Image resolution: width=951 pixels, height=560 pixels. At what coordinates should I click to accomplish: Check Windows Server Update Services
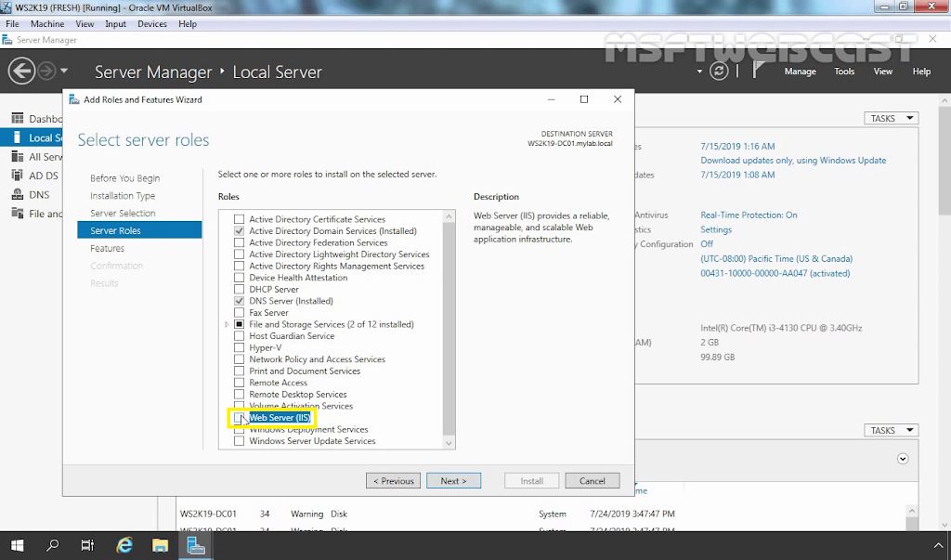click(240, 441)
